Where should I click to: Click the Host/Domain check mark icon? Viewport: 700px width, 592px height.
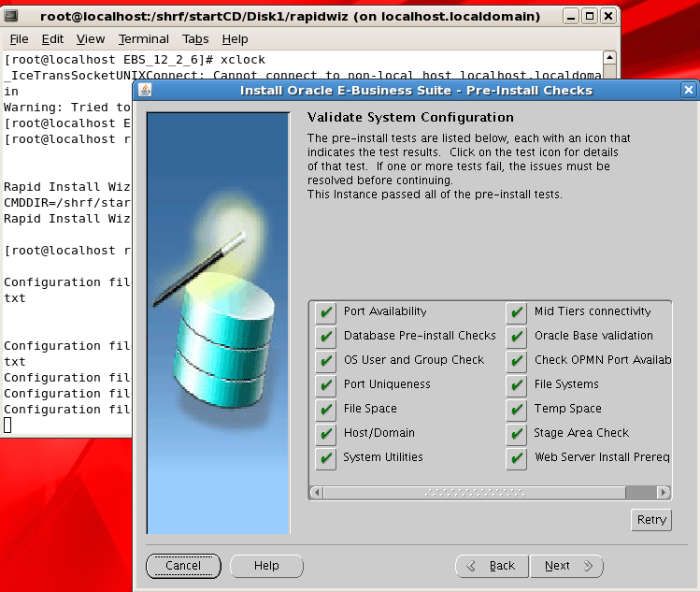[326, 433]
